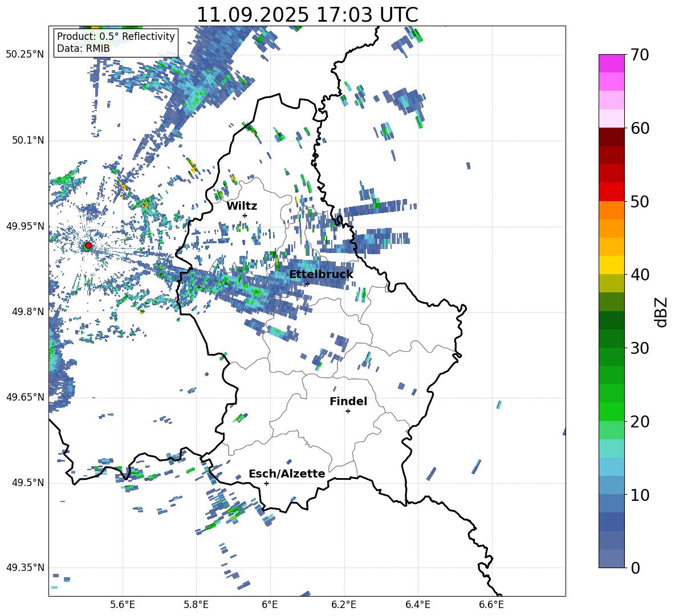Image resolution: width=675 pixels, height=616 pixels.
Task: Click the 6°E longitude label
Action: 270,605
